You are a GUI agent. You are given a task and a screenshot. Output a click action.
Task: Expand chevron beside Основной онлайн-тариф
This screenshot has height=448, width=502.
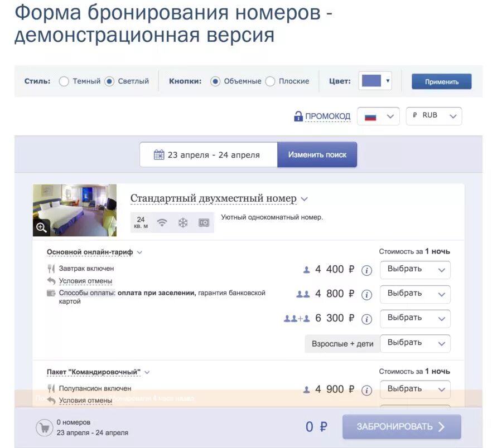[139, 252]
